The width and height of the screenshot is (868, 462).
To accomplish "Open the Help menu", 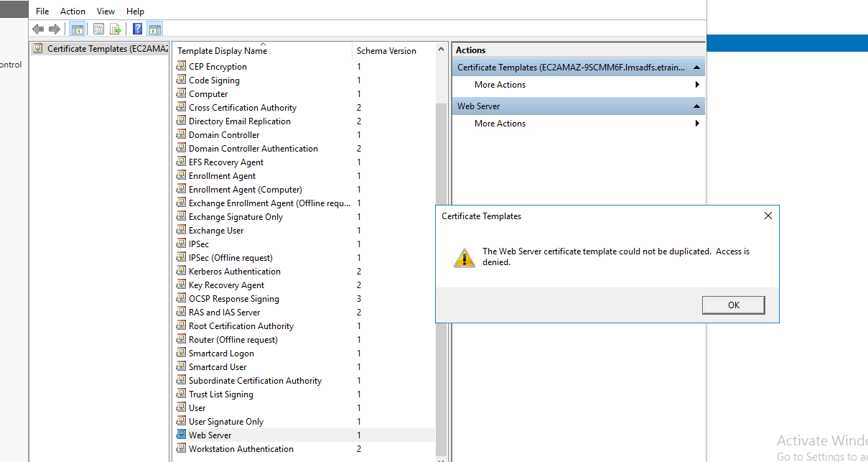I will tap(135, 11).
